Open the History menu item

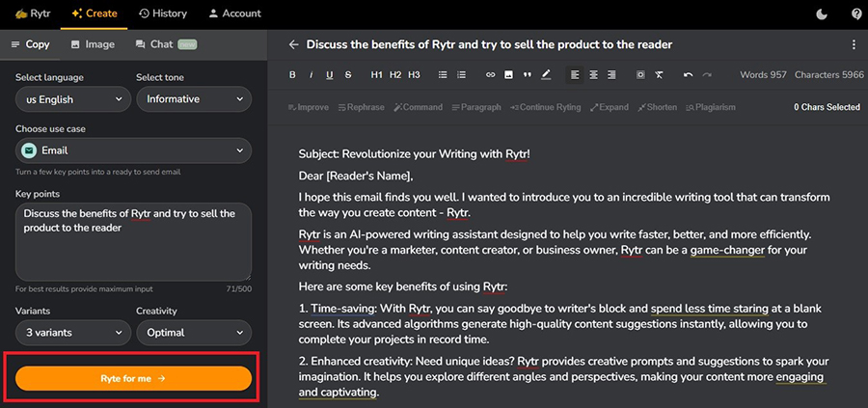[163, 14]
